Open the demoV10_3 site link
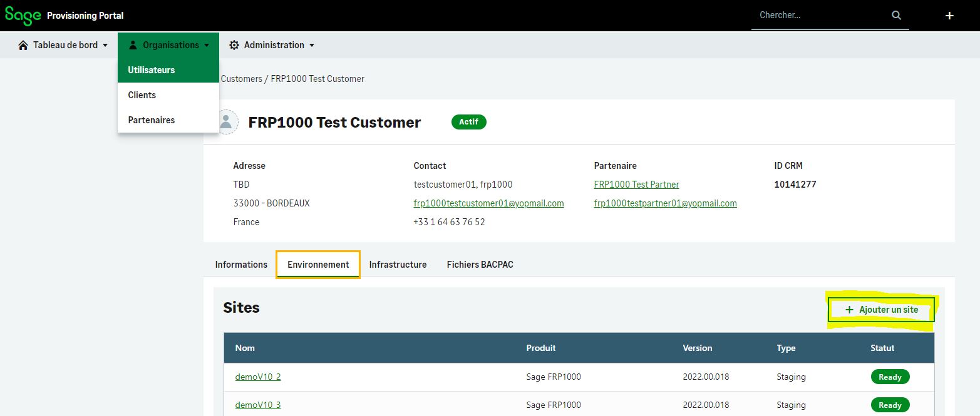 coord(258,405)
